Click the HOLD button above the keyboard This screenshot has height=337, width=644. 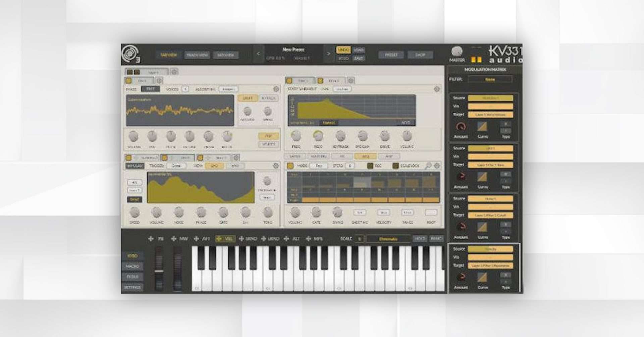420,239
